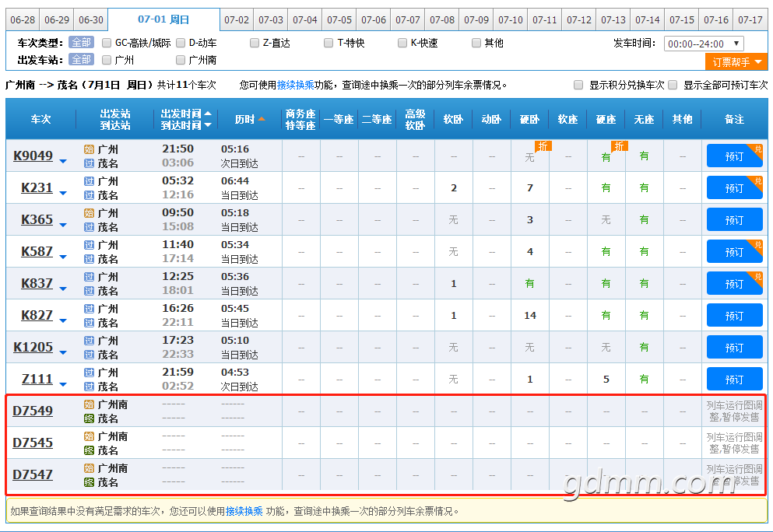Book train K365 with 预订 button
Screen dimensions: 773x532
[734, 219]
